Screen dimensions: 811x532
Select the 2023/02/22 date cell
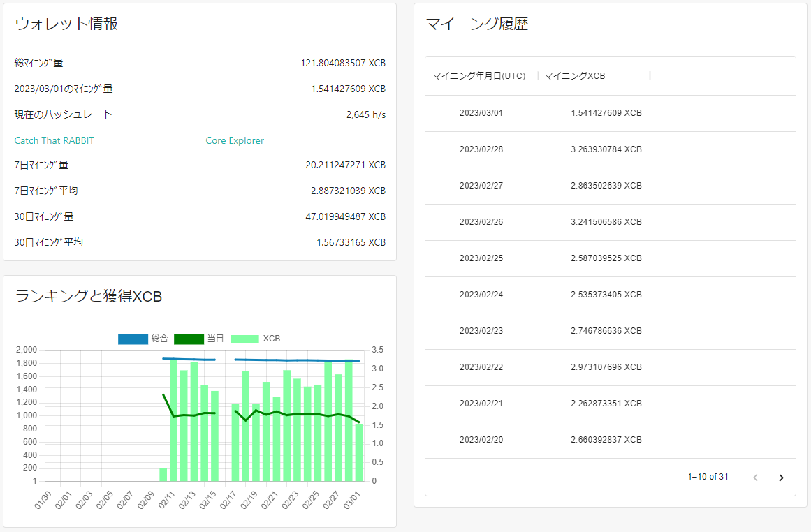pos(481,367)
